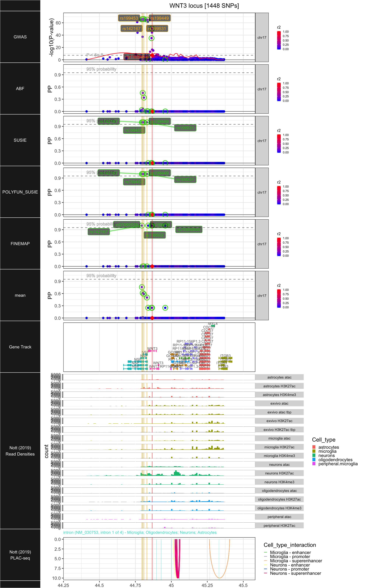Image resolution: width=368 pixels, height=588 pixels.
Task: Click SNP label rs199449 in POLYFUN_SUSIE panel
Action: (x=160, y=173)
